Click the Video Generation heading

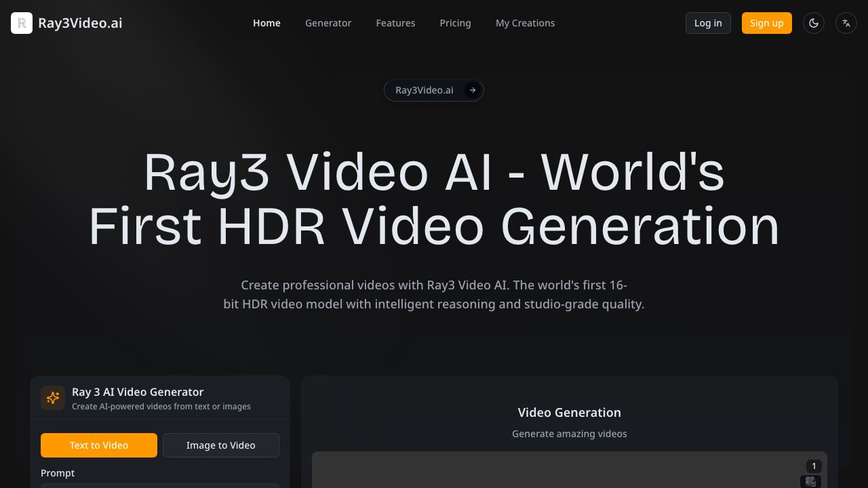click(570, 413)
